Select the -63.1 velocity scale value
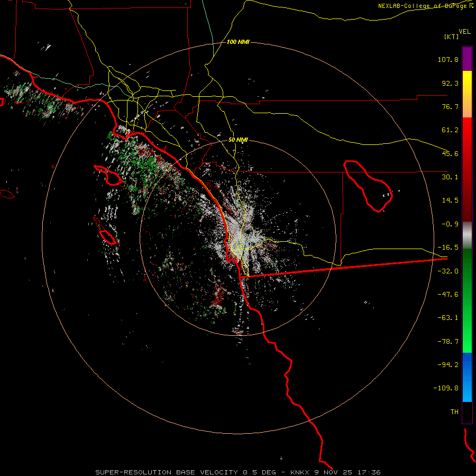476x476 pixels. (448, 318)
